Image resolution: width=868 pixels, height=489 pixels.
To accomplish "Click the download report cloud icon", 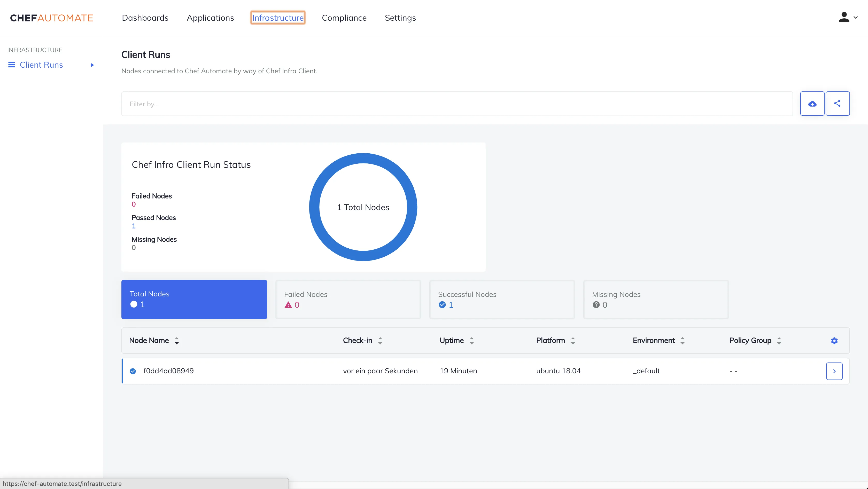I will 812,104.
